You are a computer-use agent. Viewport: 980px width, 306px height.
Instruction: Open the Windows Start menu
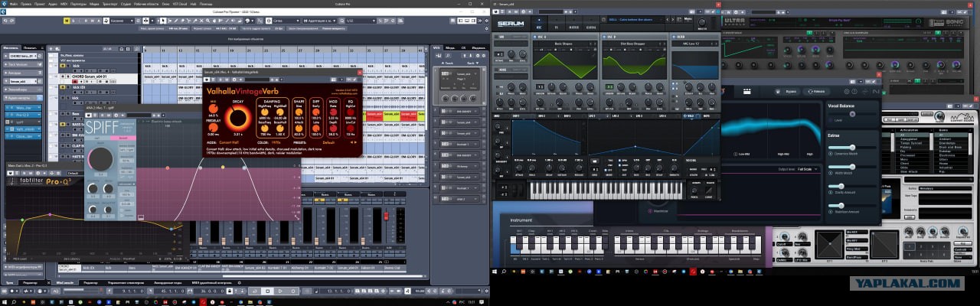tap(5, 302)
